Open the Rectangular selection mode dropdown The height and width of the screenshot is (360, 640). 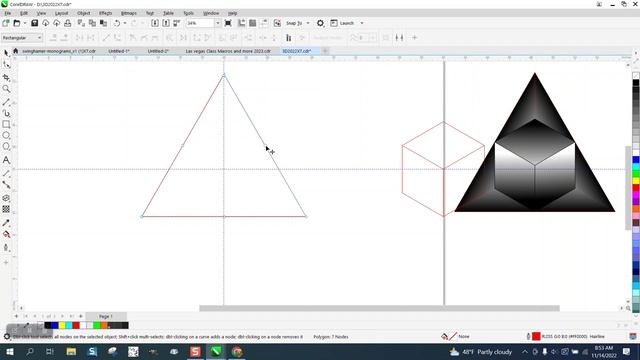[x=22, y=38]
